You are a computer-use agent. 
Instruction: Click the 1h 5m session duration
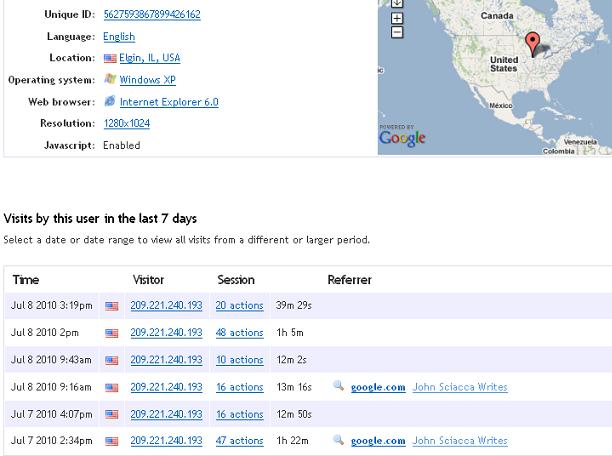click(290, 333)
